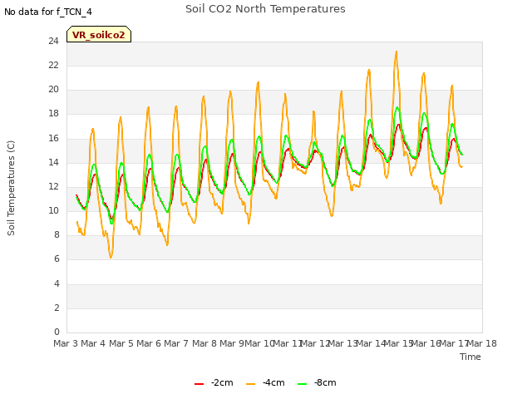Click the green peak above 18 on Mar 15
Screen dimensions: 532x399
pos(397,107)
